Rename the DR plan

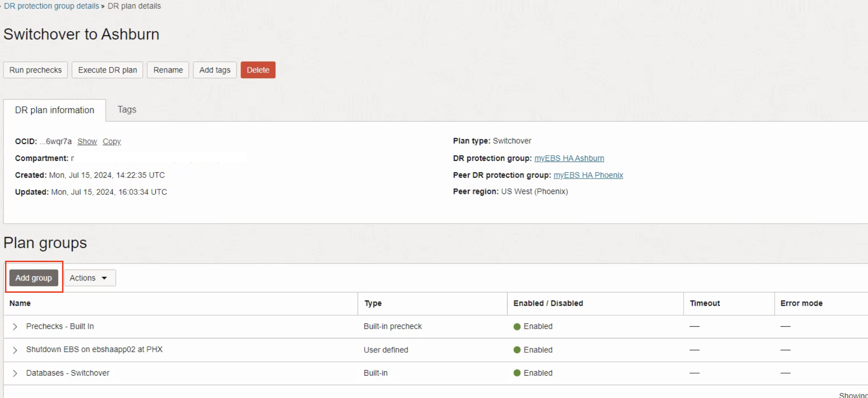(168, 70)
